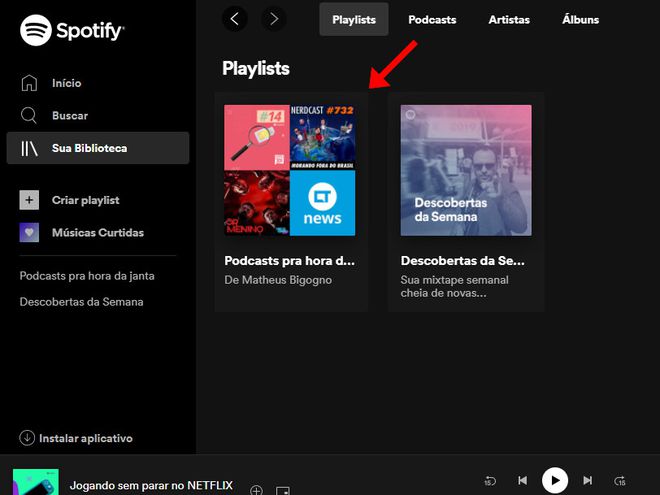The width and height of the screenshot is (660, 495).
Task: Switch to the Podcasts tab
Action: click(x=432, y=19)
